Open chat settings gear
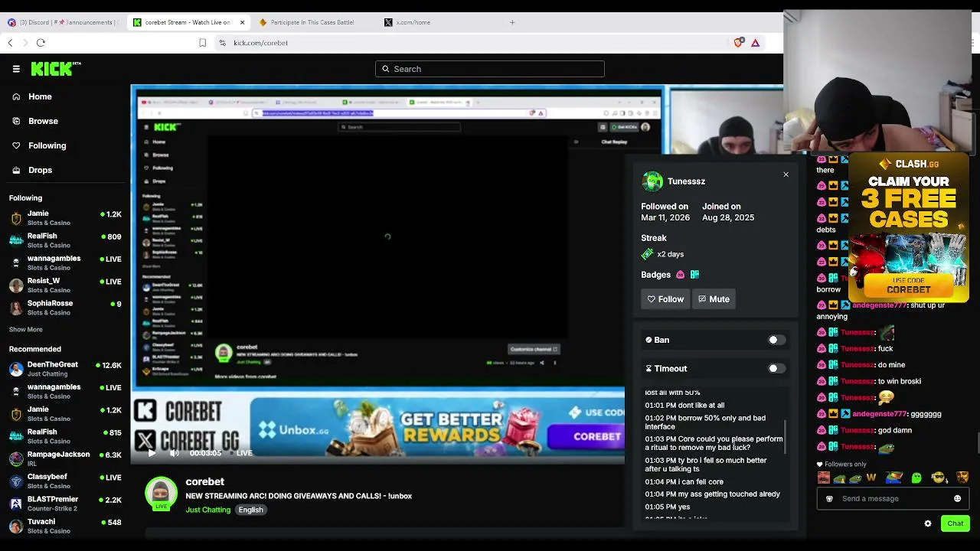Image resolution: width=980 pixels, height=551 pixels. 928,523
